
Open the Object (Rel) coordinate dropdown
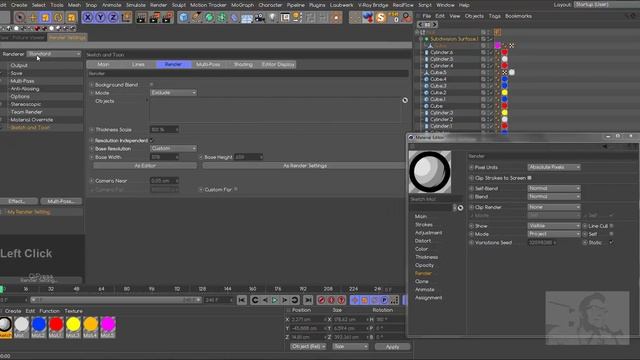(x=309, y=347)
